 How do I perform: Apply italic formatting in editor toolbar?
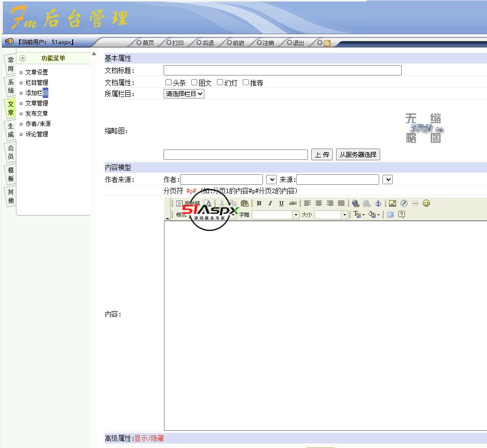(x=270, y=203)
